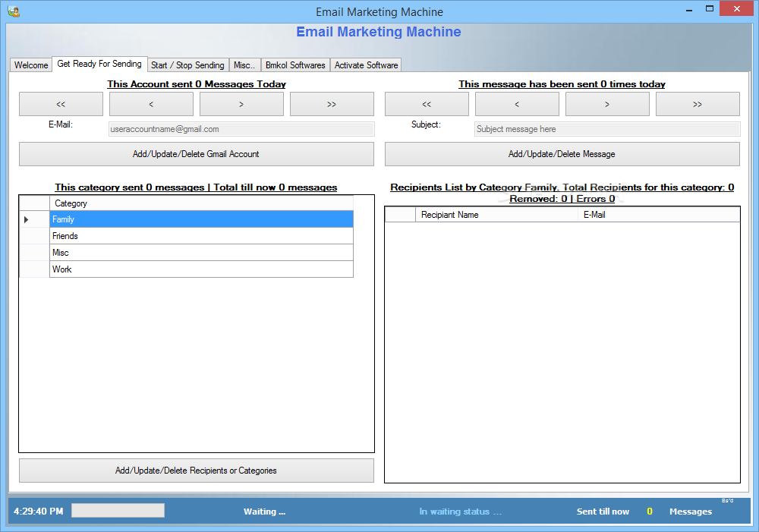This screenshot has height=532, width=759.
Task: Click 'This Account sent 0 Messages Today' heading
Action: point(197,83)
